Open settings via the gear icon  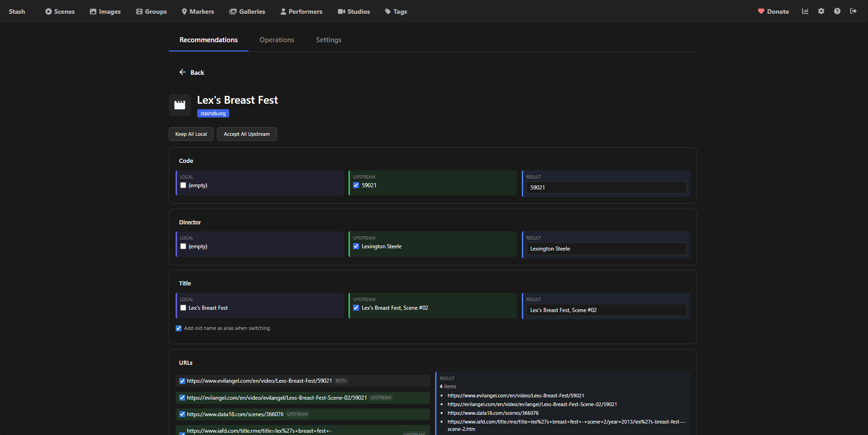pos(821,11)
